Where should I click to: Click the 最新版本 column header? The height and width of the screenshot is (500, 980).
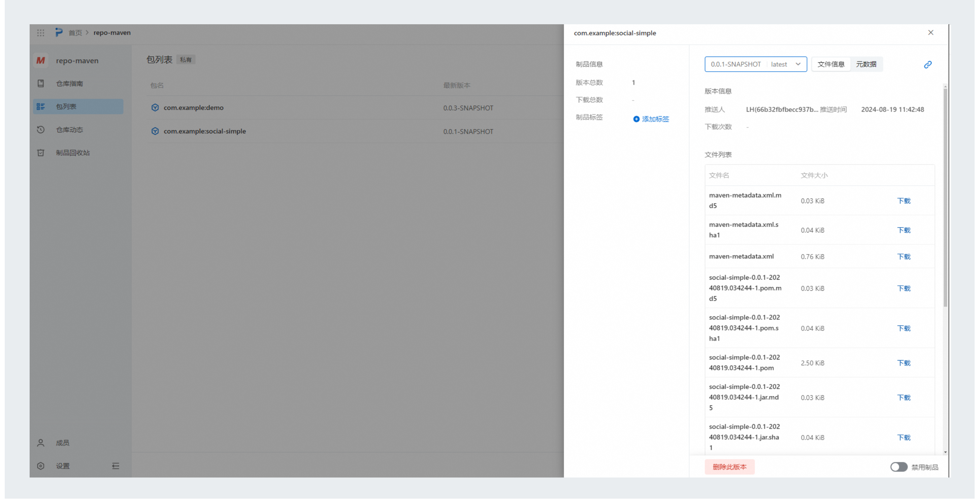457,85
